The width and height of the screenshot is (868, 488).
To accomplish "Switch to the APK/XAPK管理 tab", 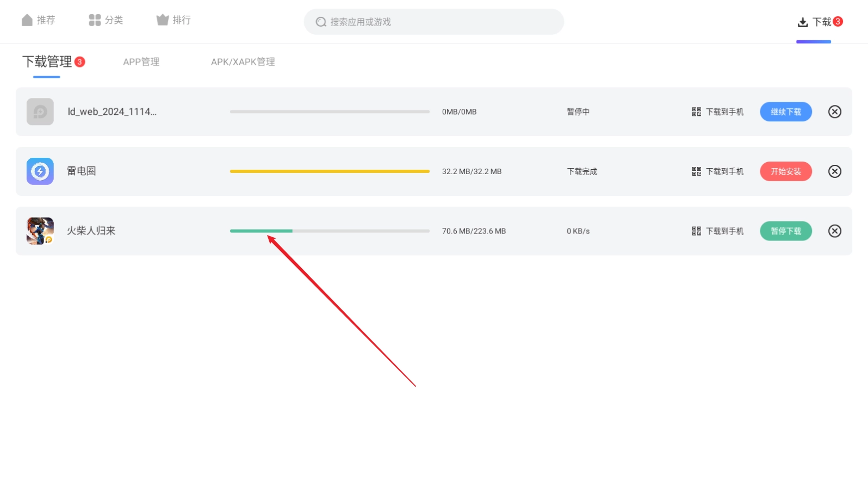I will coord(243,62).
